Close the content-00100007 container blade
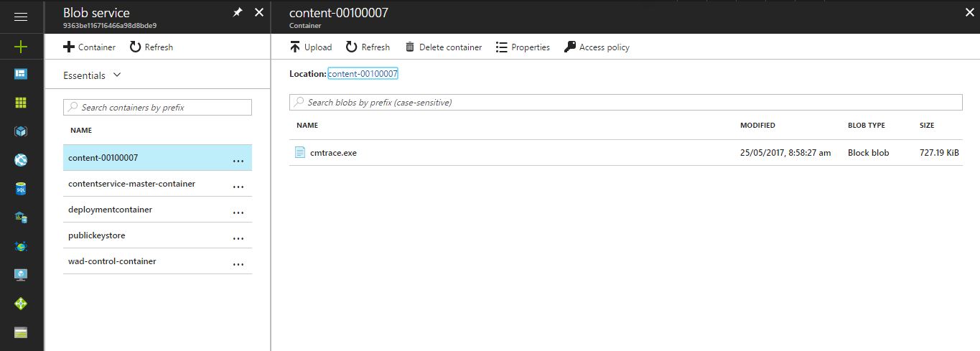The image size is (980, 351). (x=971, y=13)
